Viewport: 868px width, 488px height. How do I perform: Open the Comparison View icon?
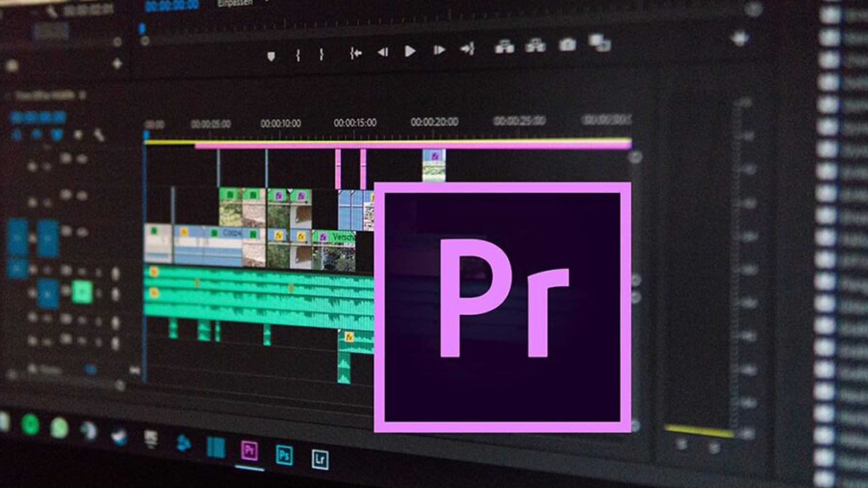click(x=599, y=43)
